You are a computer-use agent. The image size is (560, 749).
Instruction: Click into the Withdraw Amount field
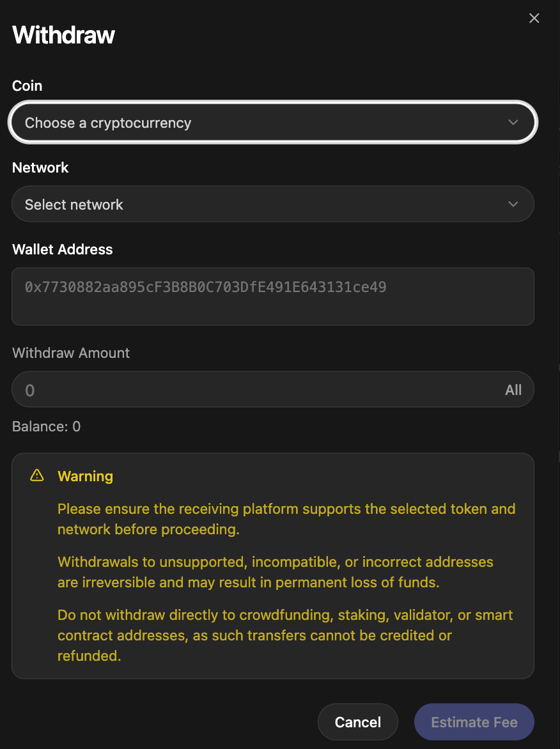pos(256,390)
